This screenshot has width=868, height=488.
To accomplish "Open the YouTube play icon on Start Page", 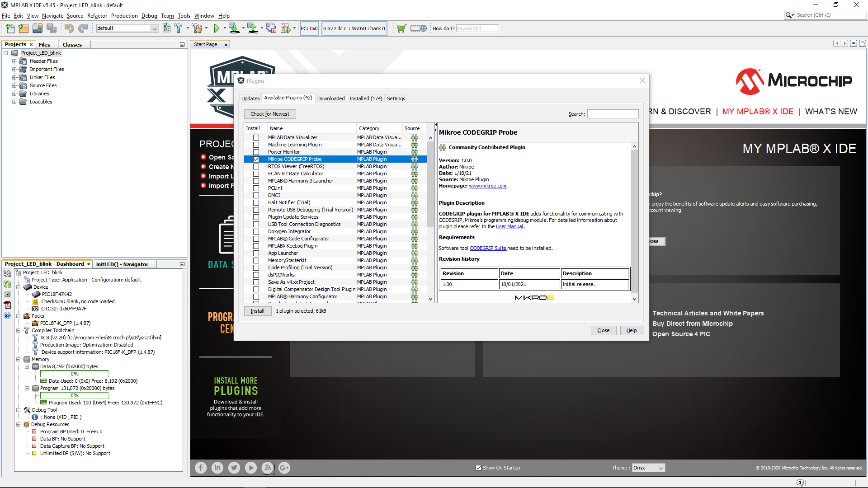I will (251, 468).
